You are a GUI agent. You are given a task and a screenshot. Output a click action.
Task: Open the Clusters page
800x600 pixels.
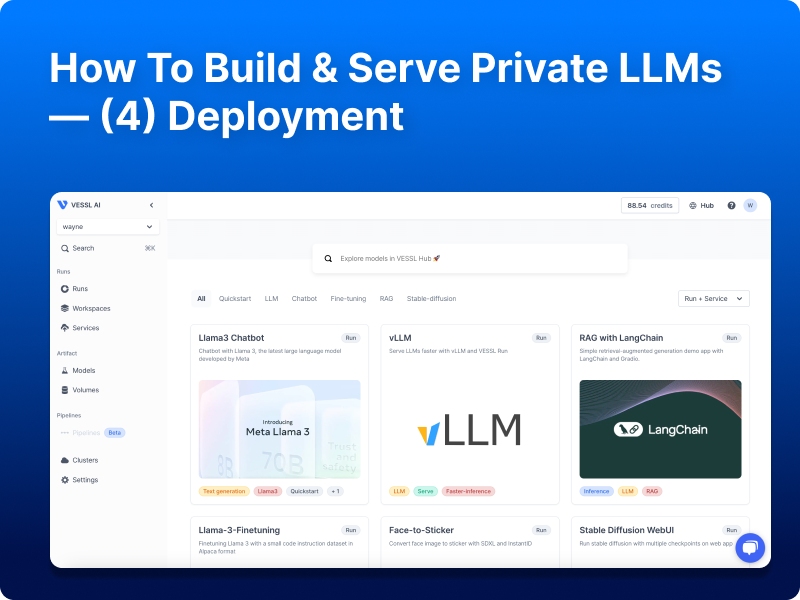(x=86, y=460)
